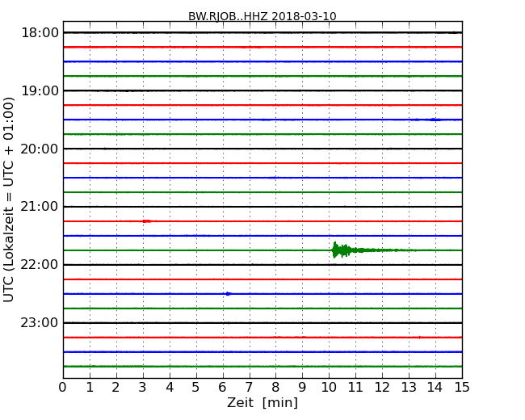This screenshot has width=525, height=420.
Task: Click the x-axis tick label 3
Action: click(x=143, y=388)
